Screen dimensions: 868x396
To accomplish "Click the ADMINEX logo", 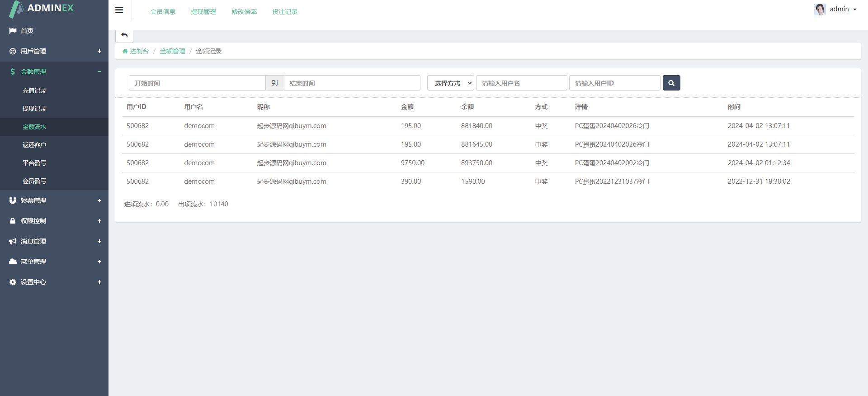I will pos(42,9).
